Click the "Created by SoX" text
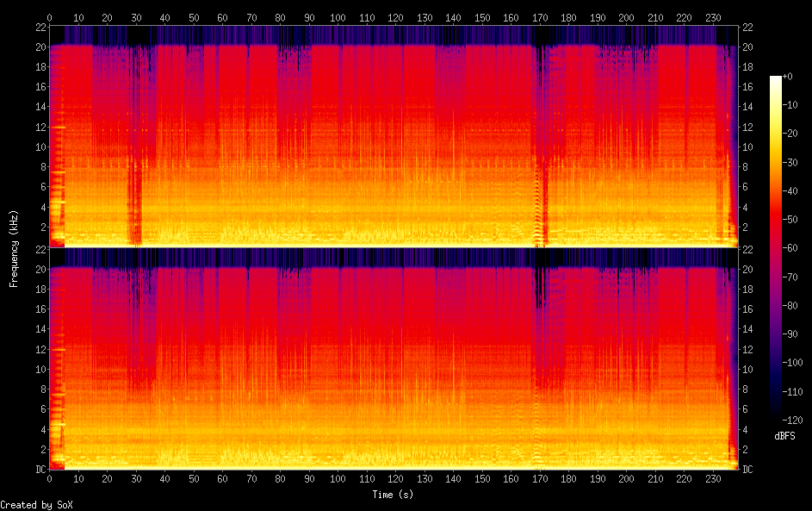812x511 pixels. click(36, 505)
